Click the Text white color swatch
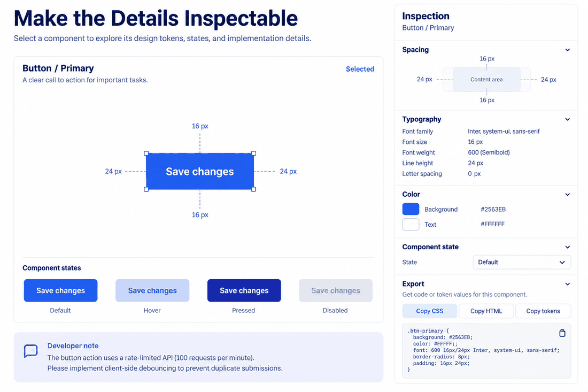This screenshot has height=392, width=588. 411,224
